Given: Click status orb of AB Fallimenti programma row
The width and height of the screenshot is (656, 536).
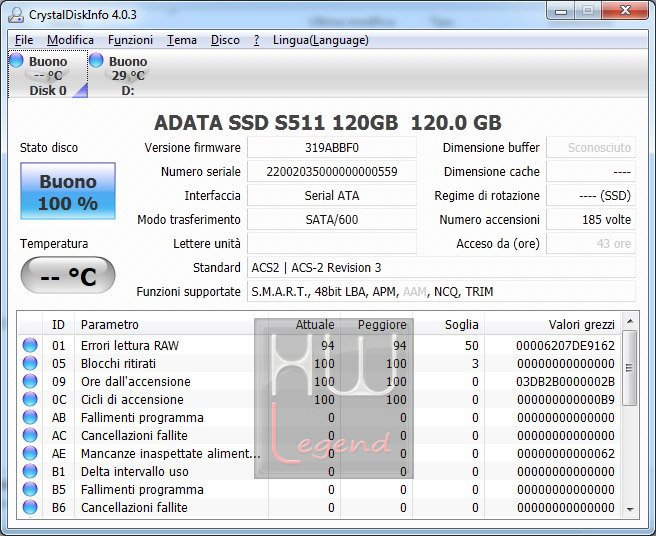Looking at the screenshot, I should click(x=30, y=417).
